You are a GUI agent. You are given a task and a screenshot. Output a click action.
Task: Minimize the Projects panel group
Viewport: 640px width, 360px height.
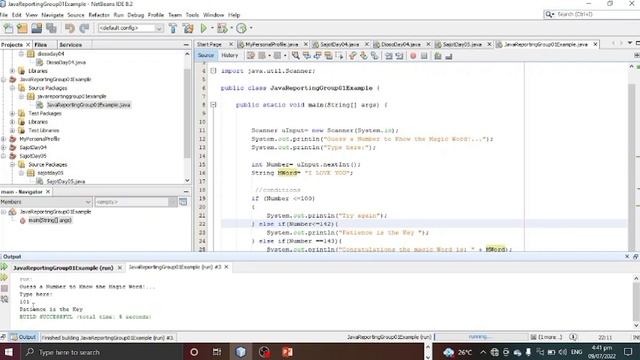coord(186,44)
